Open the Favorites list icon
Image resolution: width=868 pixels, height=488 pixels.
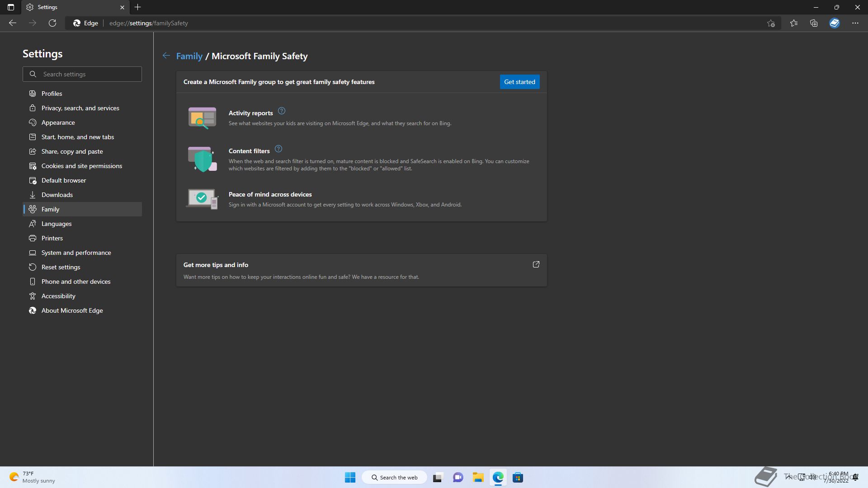(794, 23)
